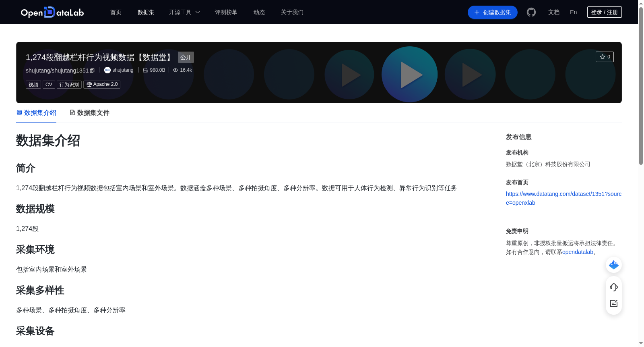Viewport: 644px width, 347px height.
Task: Open the 动态 menu item
Action: coord(259,12)
